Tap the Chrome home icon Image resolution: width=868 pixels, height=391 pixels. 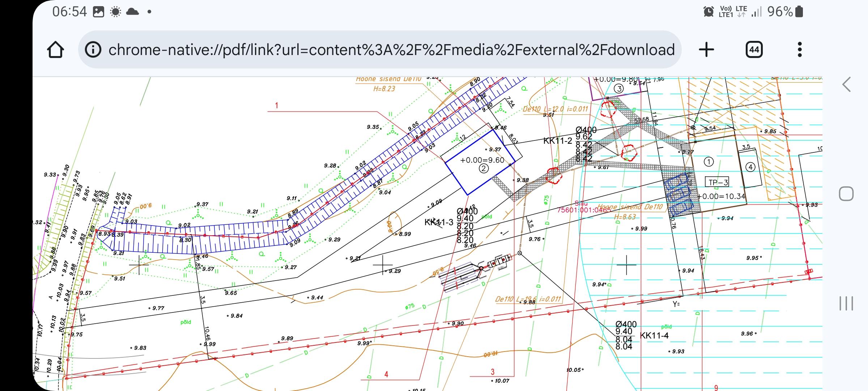[x=55, y=50]
